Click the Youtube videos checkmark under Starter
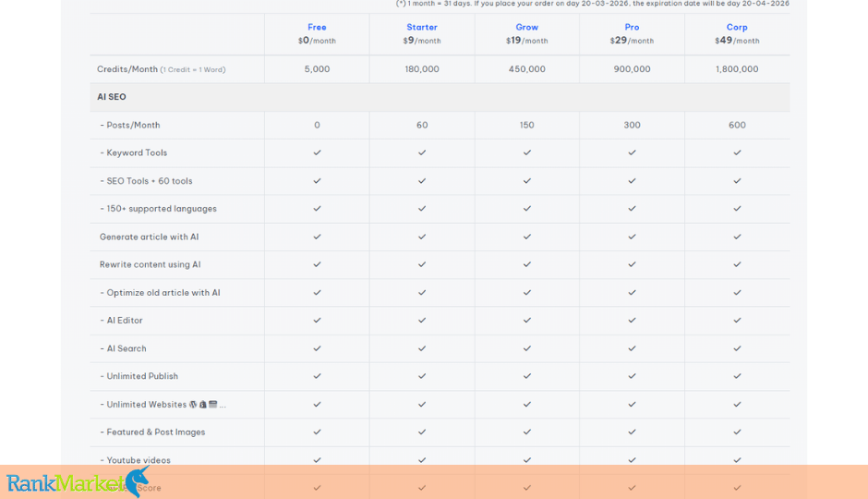The image size is (868, 499). coord(422,459)
